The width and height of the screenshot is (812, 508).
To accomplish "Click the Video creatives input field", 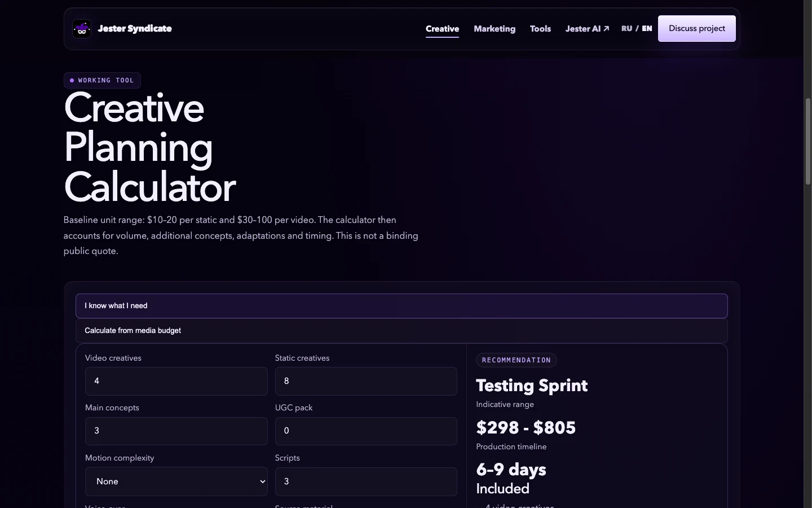I will click(176, 381).
